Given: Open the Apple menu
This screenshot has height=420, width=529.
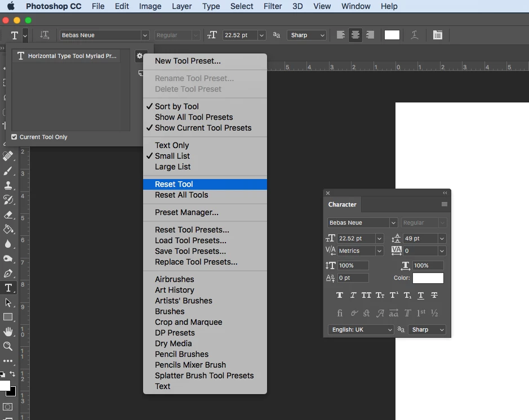Looking at the screenshot, I should [11, 6].
